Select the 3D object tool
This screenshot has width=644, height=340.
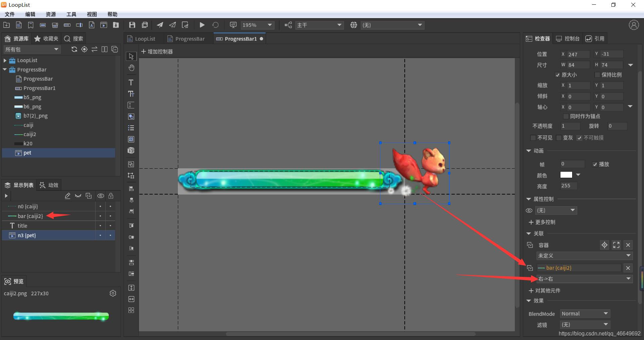tap(131, 151)
